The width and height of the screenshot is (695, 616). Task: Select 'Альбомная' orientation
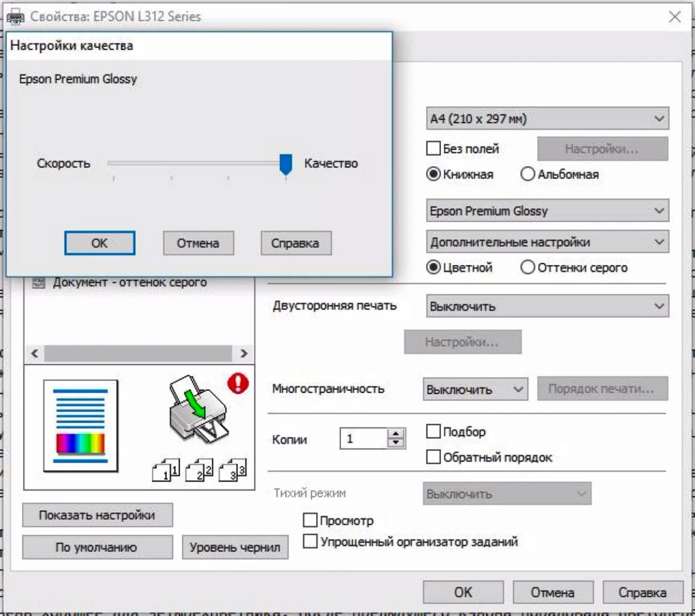coord(527,174)
